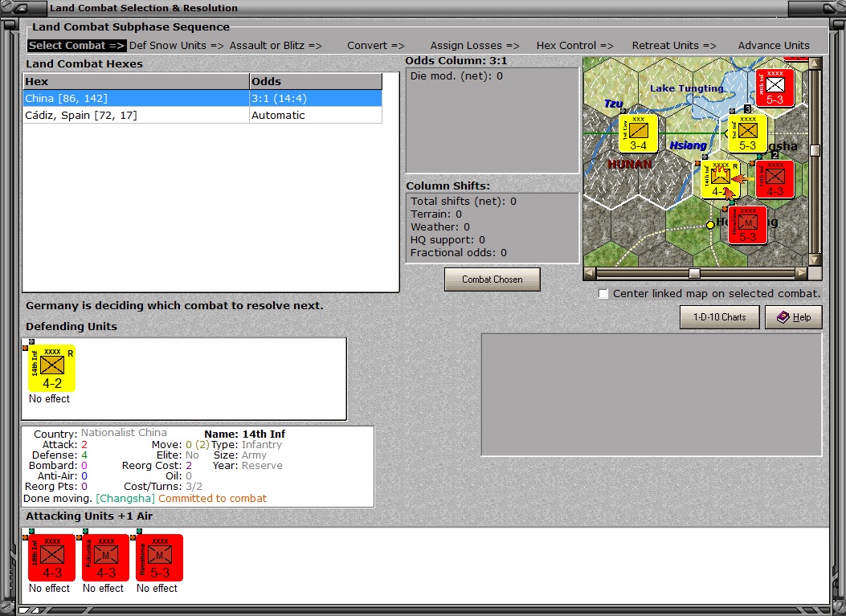846x616 pixels.
Task: Click the Advance Units subphase step
Action: pos(774,45)
